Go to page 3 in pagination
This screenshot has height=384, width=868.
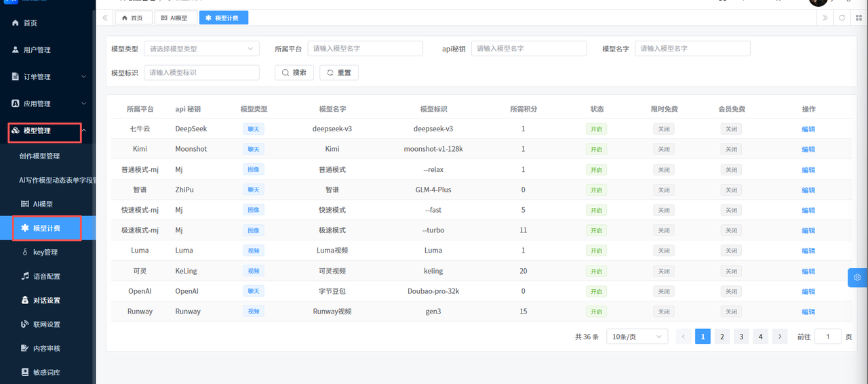point(741,337)
